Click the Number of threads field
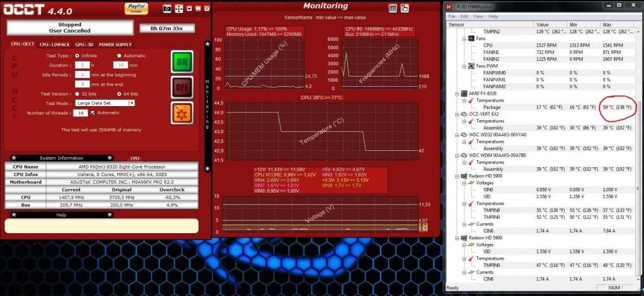 (x=80, y=113)
